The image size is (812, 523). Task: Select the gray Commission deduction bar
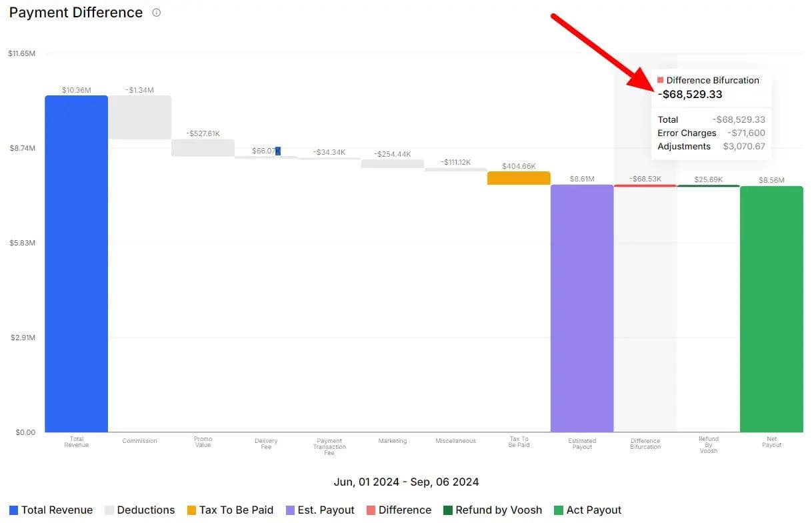pos(140,117)
